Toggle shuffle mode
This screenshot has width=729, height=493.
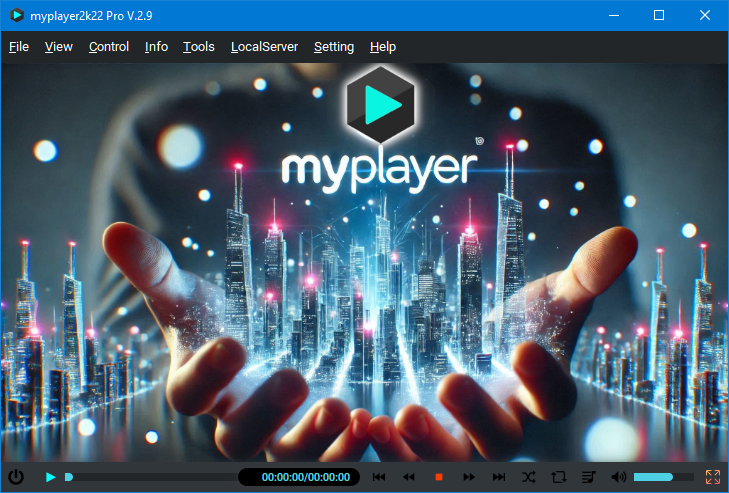tap(529, 477)
